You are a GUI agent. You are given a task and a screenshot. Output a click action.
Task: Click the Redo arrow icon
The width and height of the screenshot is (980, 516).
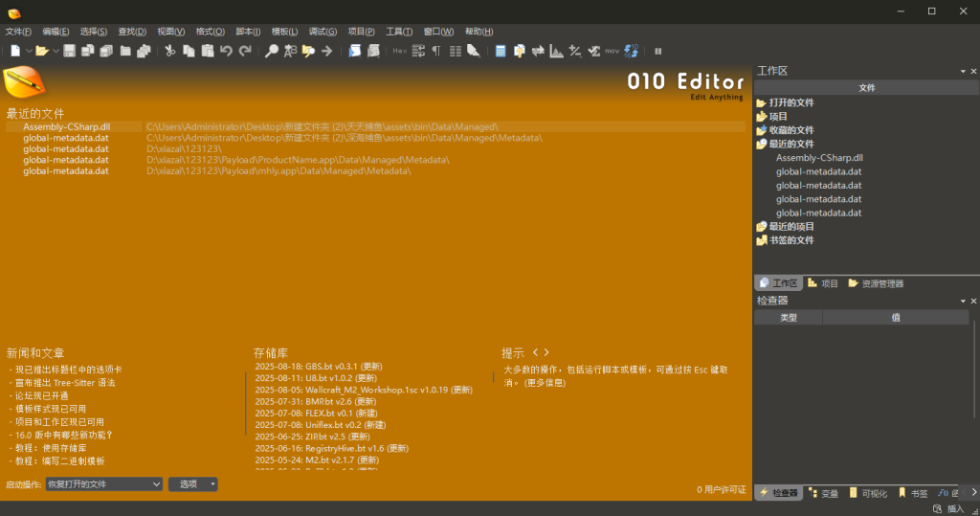coord(245,52)
